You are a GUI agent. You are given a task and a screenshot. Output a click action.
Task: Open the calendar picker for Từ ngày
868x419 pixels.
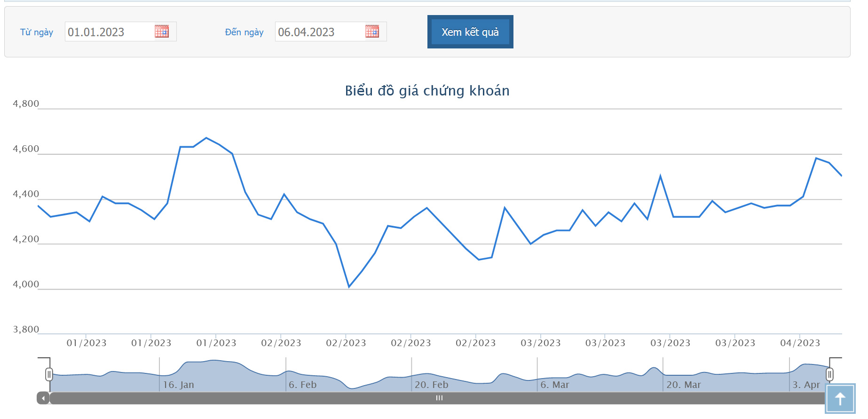[162, 32]
